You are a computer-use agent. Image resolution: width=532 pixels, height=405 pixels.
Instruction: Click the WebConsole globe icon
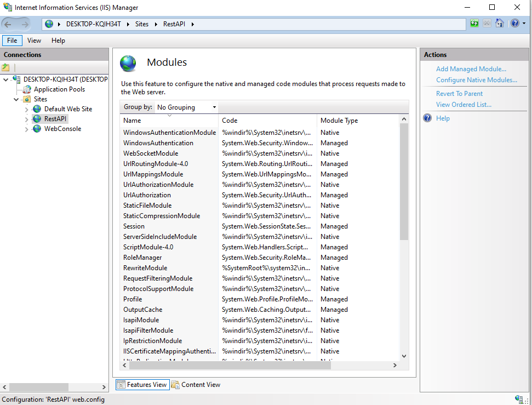[37, 129]
